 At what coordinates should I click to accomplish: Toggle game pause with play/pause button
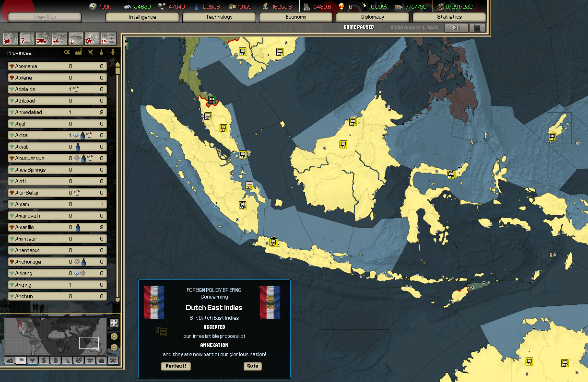[x=456, y=28]
